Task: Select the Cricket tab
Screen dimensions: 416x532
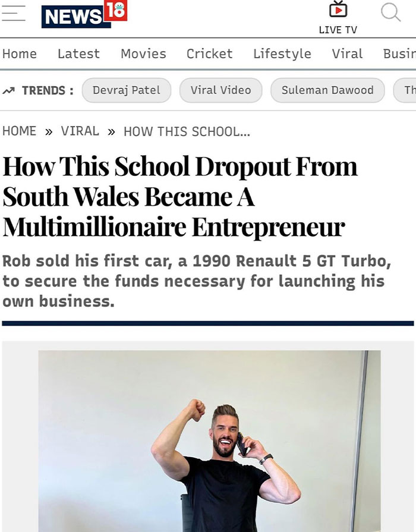Action: click(209, 53)
